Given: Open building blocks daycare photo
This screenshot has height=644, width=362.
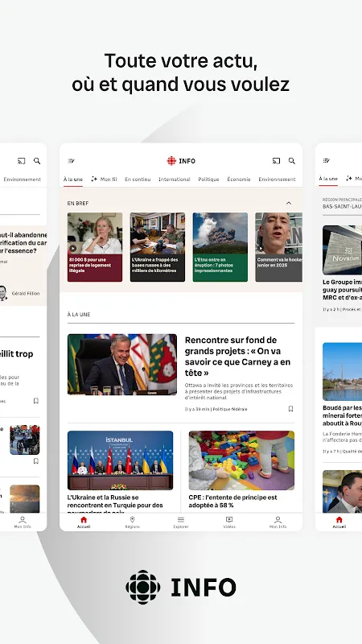Looking at the screenshot, I should (x=241, y=460).
